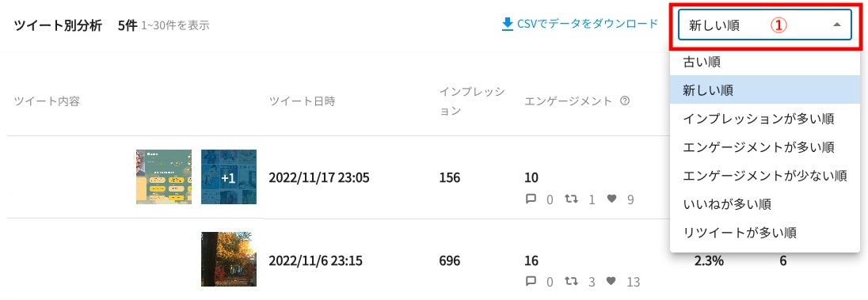Viewport: 868px width, 300px height.
Task: Open first thumbnail of 2022/11/17 tweet
Action: point(164,177)
